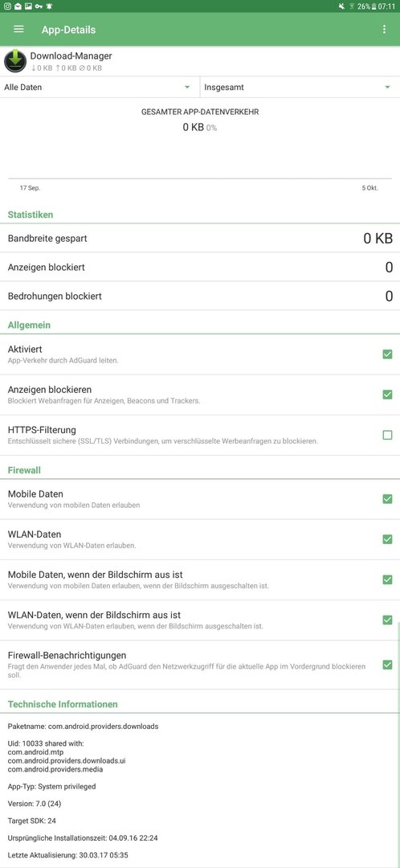Image resolution: width=400 pixels, height=868 pixels.
Task: Enable the HTTPS-Filterung checkbox
Action: pyautogui.click(x=387, y=435)
